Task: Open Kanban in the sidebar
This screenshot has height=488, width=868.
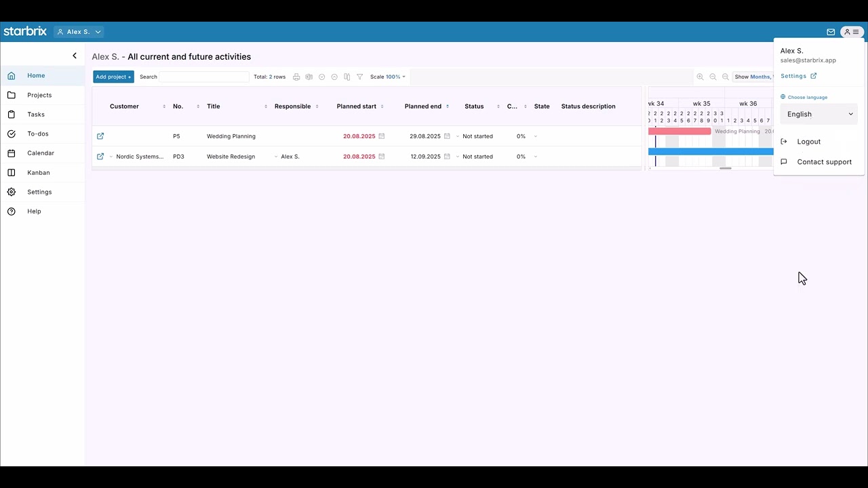Action: [x=43, y=173]
